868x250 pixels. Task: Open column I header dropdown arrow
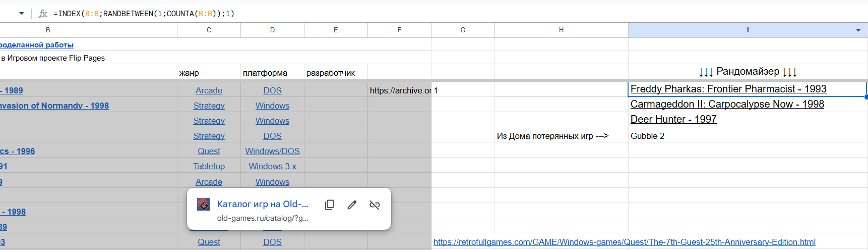[x=858, y=30]
